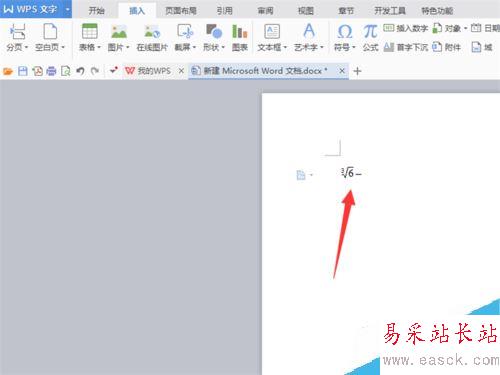Open the 审阅 (Review) tab
The width and height of the screenshot is (500, 375).
coord(265,11)
